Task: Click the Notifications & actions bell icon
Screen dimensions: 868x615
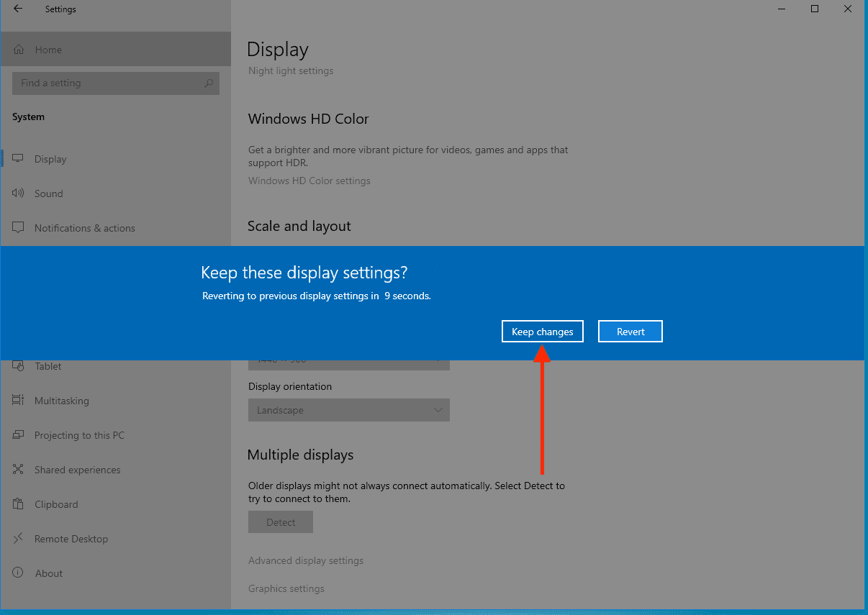Action: click(18, 227)
